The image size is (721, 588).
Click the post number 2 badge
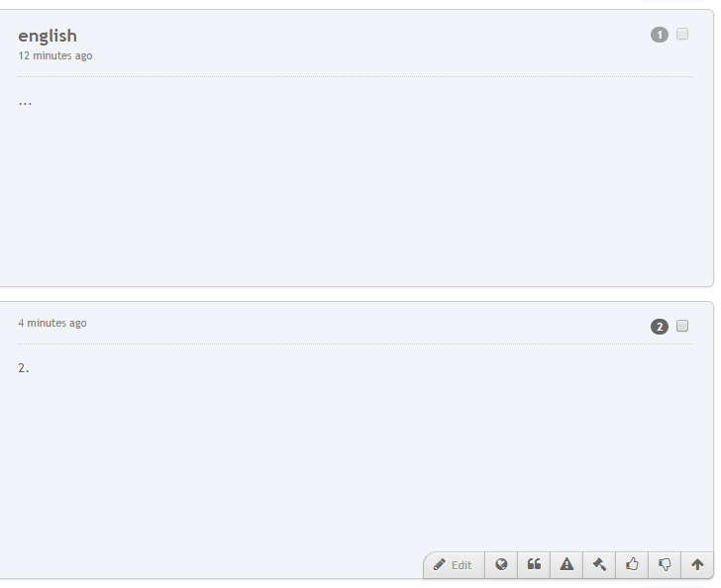(660, 327)
